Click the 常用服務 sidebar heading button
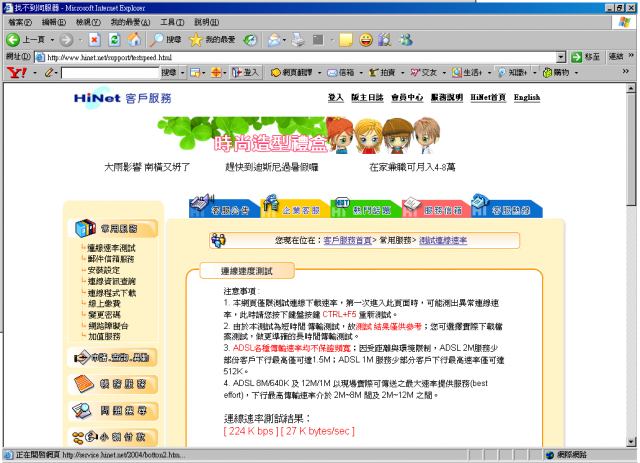Image resolution: width=640 pixels, height=463 pixels. tap(113, 228)
